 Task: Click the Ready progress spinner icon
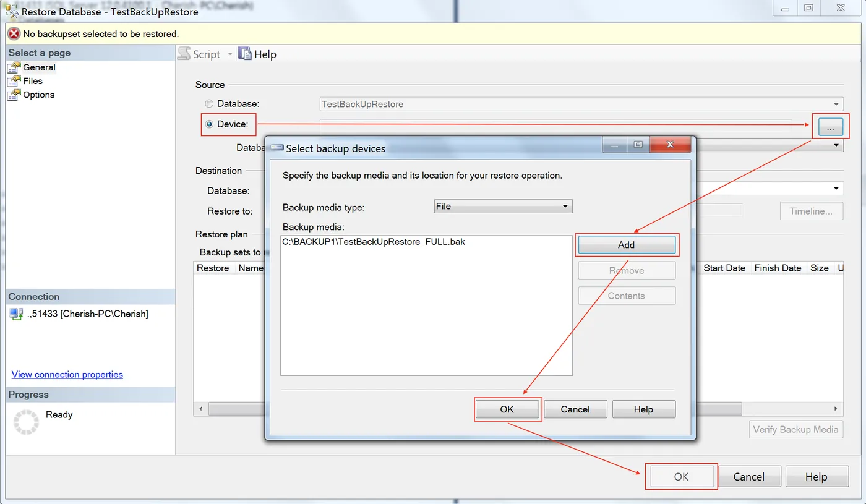tap(26, 422)
